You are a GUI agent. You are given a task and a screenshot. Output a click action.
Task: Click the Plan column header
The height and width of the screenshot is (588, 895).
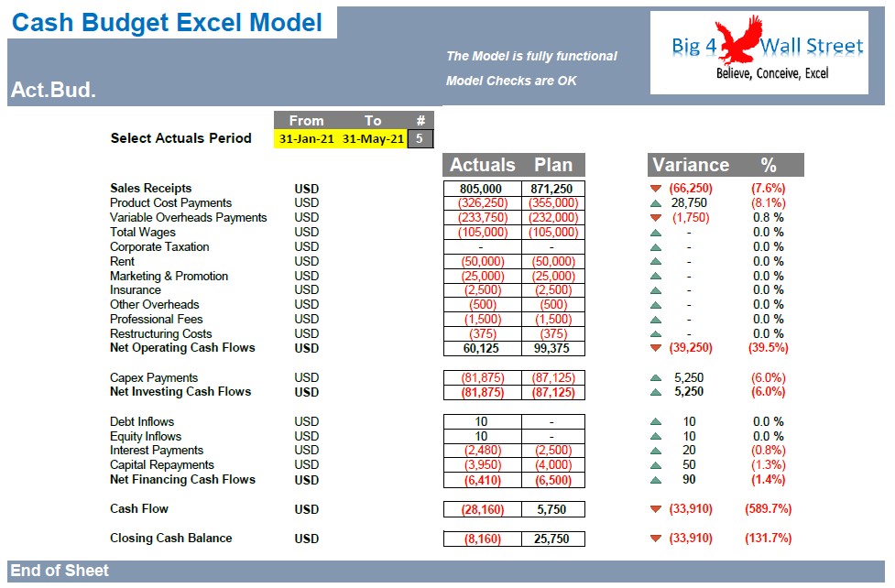pos(553,165)
